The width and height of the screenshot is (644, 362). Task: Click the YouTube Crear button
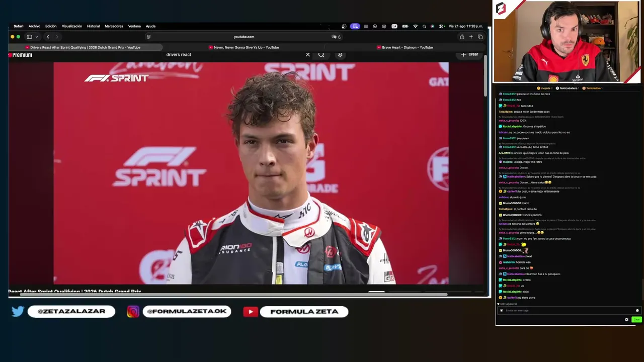point(470,54)
